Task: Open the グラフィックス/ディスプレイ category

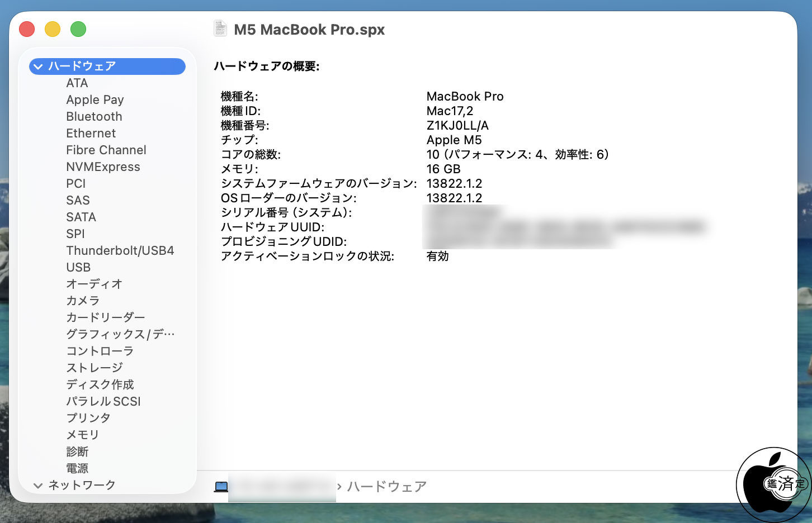Action: pyautogui.click(x=120, y=334)
